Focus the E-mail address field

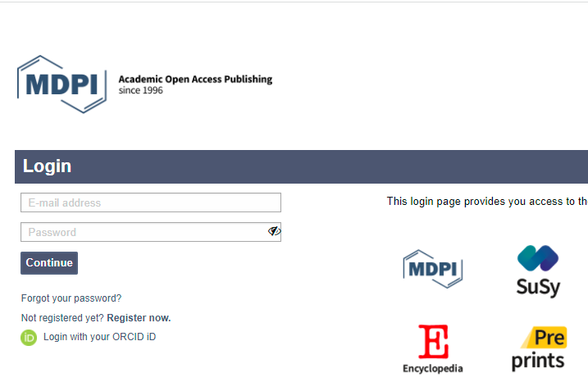pyautogui.click(x=150, y=202)
